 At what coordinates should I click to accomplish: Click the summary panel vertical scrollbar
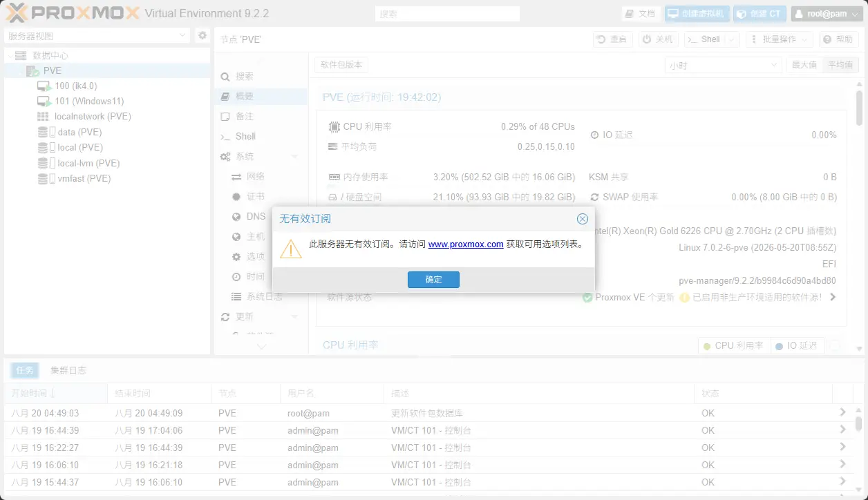click(x=859, y=108)
